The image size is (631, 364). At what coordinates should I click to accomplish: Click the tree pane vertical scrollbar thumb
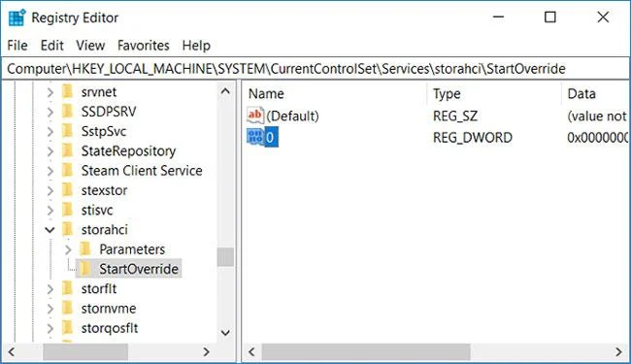(225, 256)
